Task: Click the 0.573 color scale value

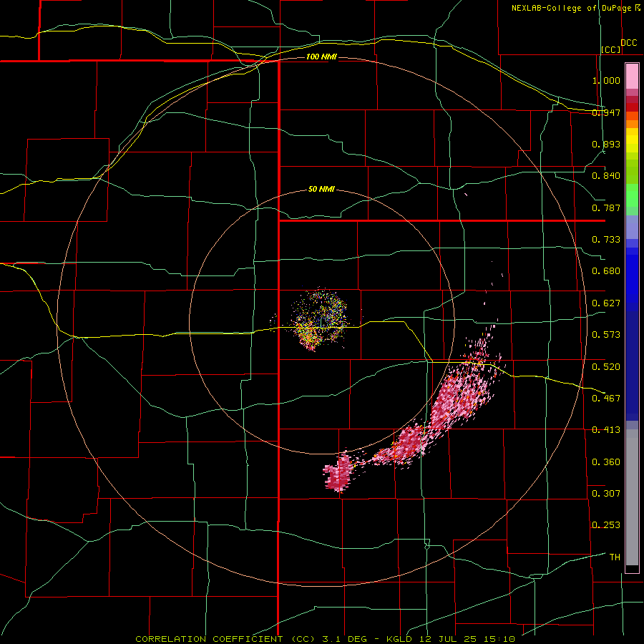Action: 606,335
